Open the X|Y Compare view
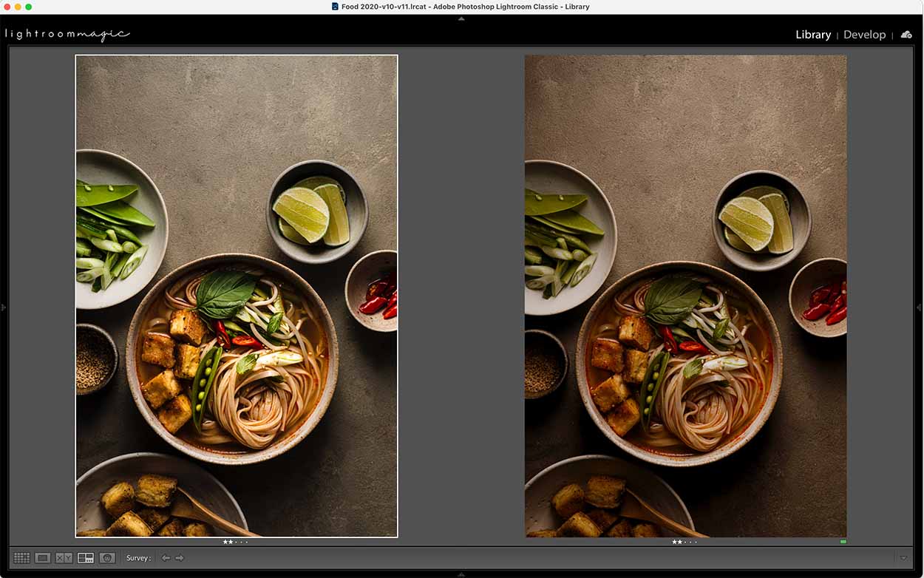The image size is (924, 578). pyautogui.click(x=64, y=558)
